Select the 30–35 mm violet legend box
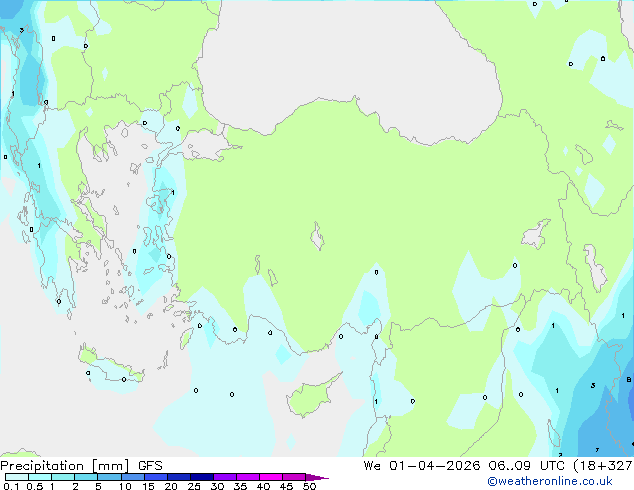 click(x=224, y=477)
